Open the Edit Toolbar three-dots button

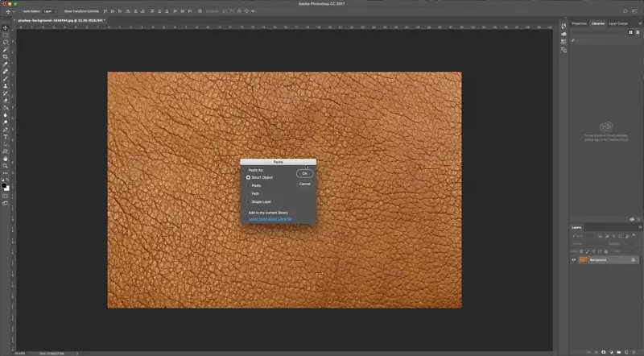coord(6,173)
